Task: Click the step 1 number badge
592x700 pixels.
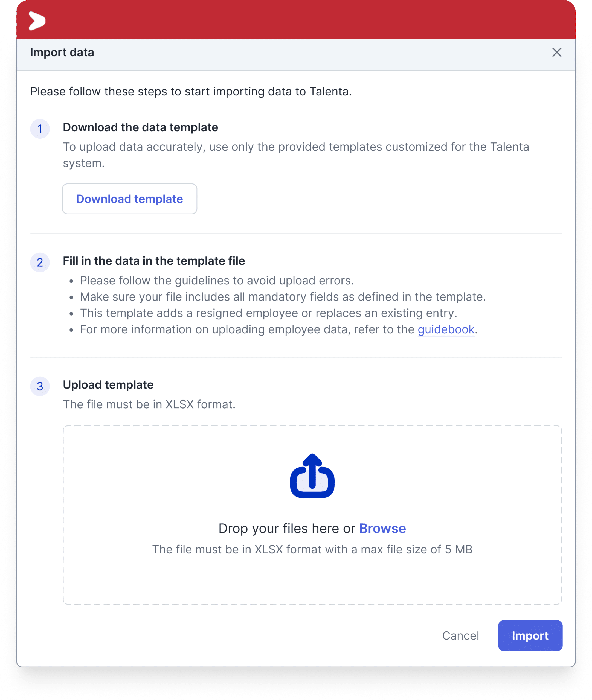Action: pos(40,129)
